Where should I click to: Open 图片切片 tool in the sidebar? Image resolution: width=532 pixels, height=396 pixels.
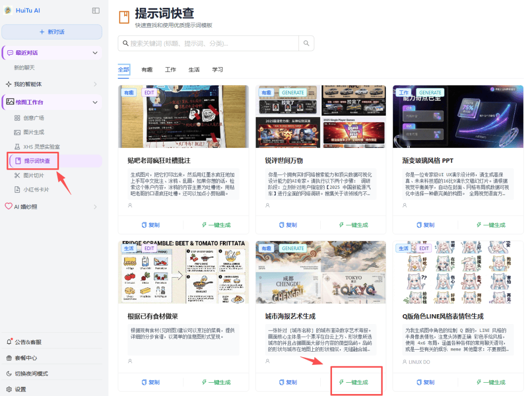(33, 175)
